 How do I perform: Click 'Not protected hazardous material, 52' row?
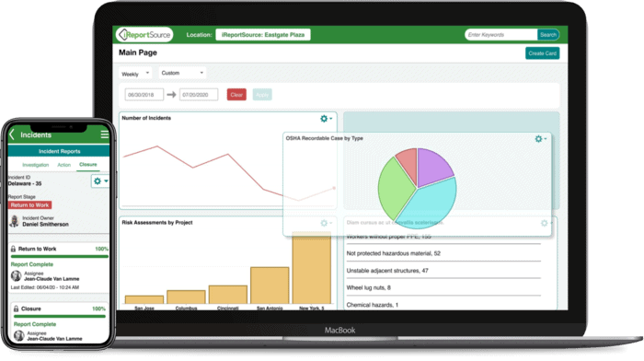pos(443,253)
